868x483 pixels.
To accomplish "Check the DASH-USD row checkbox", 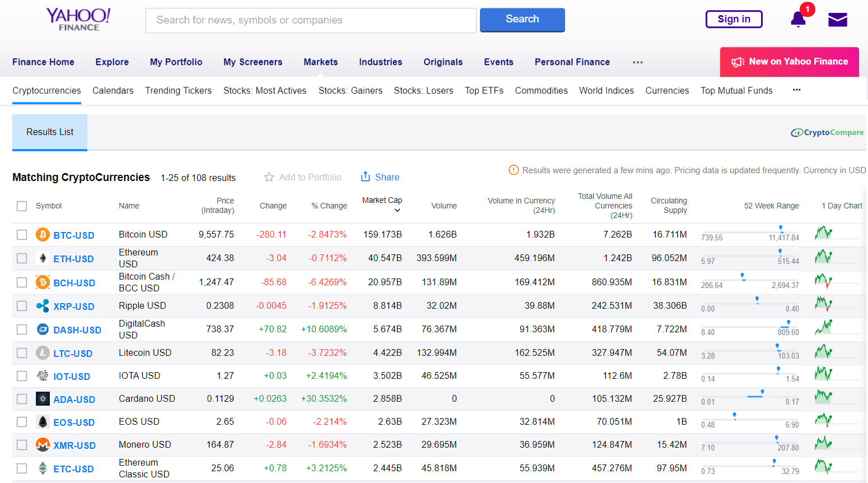I will point(22,329).
